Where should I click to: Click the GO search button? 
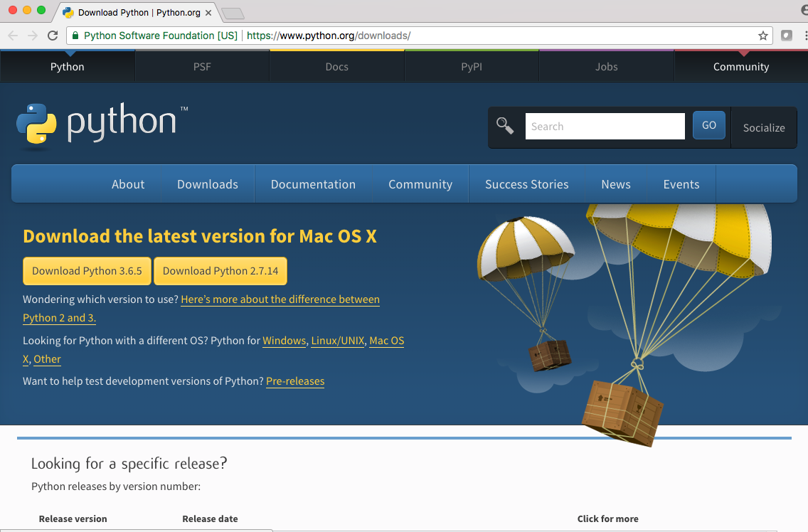708,125
